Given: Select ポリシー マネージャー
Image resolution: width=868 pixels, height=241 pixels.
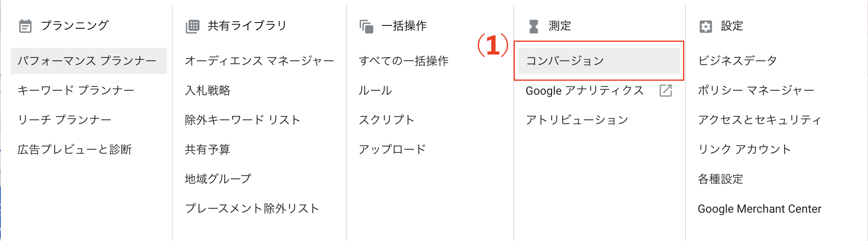Looking at the screenshot, I should 756,91.
